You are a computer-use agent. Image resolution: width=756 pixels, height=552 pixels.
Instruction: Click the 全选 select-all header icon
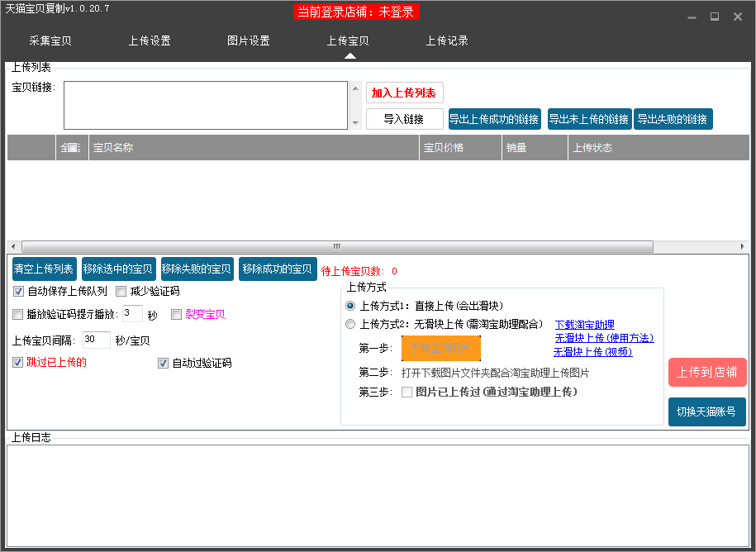point(70,148)
